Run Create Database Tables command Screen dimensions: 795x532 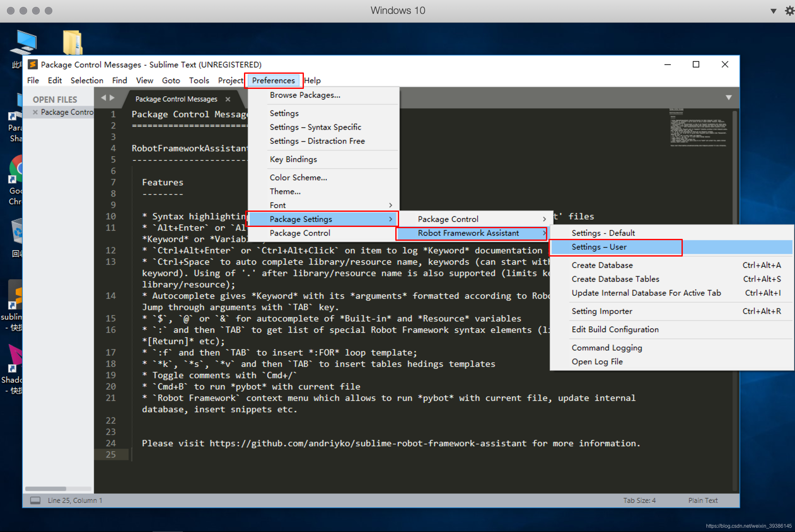pyautogui.click(x=671, y=279)
